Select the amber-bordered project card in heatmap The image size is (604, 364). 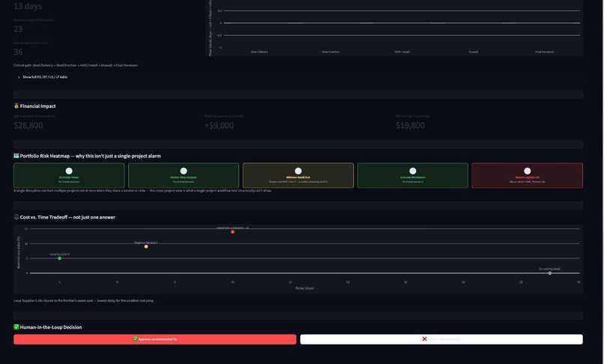click(298, 176)
